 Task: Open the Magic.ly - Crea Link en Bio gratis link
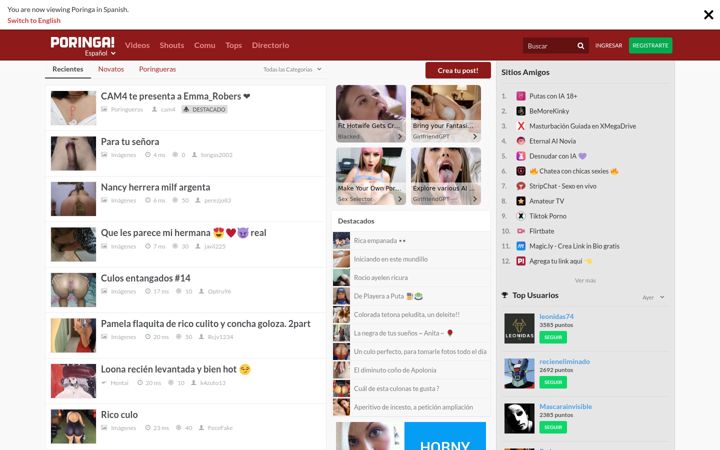pos(574,246)
